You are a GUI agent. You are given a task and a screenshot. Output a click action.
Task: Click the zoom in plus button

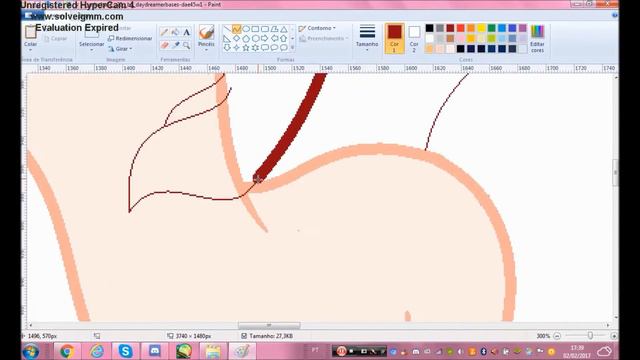613,336
